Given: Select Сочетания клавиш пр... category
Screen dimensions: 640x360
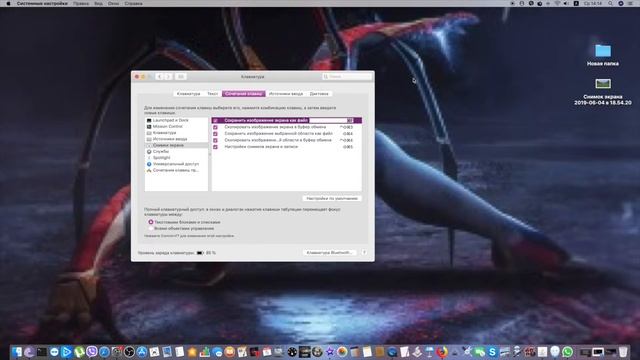Looking at the screenshot, I should (176, 170).
